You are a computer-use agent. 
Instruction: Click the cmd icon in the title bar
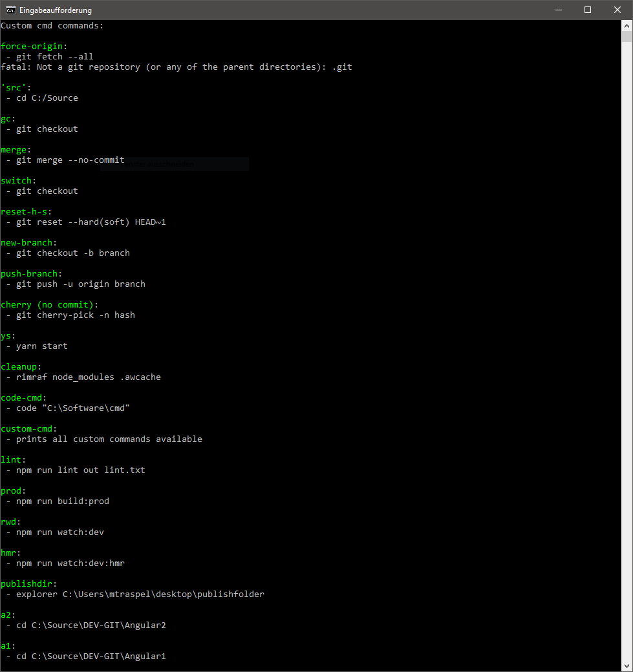pyautogui.click(x=11, y=10)
